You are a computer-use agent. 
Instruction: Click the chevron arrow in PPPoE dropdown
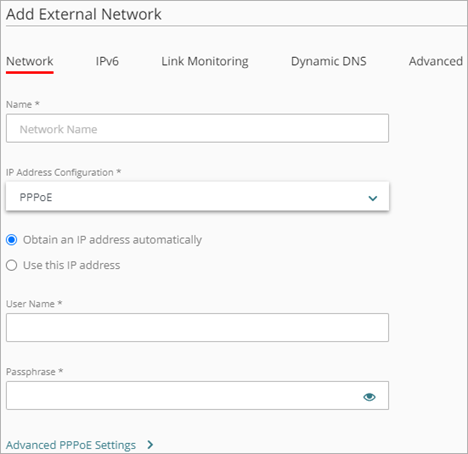pyautogui.click(x=373, y=198)
